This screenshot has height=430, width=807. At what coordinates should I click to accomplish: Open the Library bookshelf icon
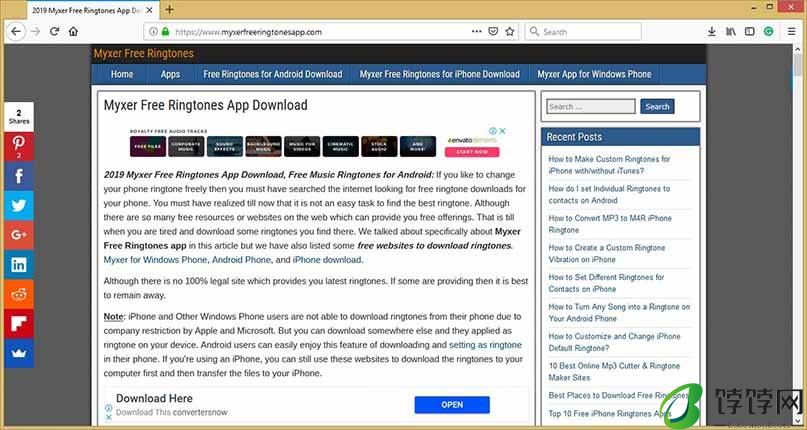(731, 31)
